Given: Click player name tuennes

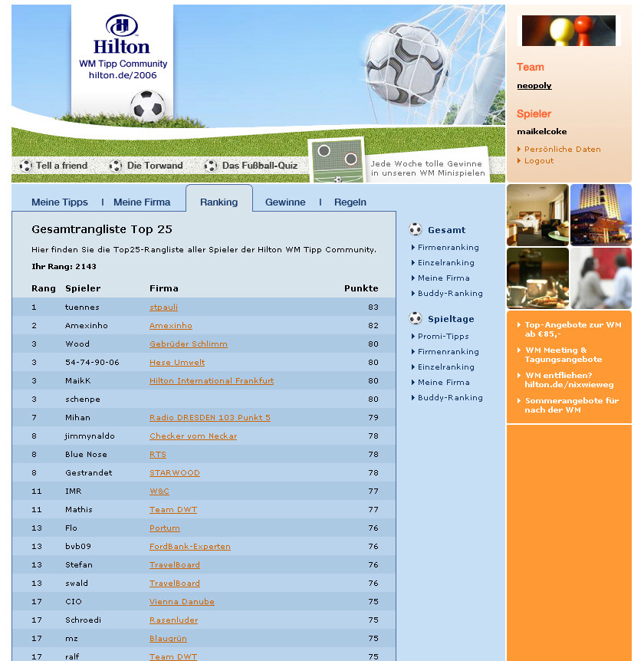Looking at the screenshot, I should (82, 307).
